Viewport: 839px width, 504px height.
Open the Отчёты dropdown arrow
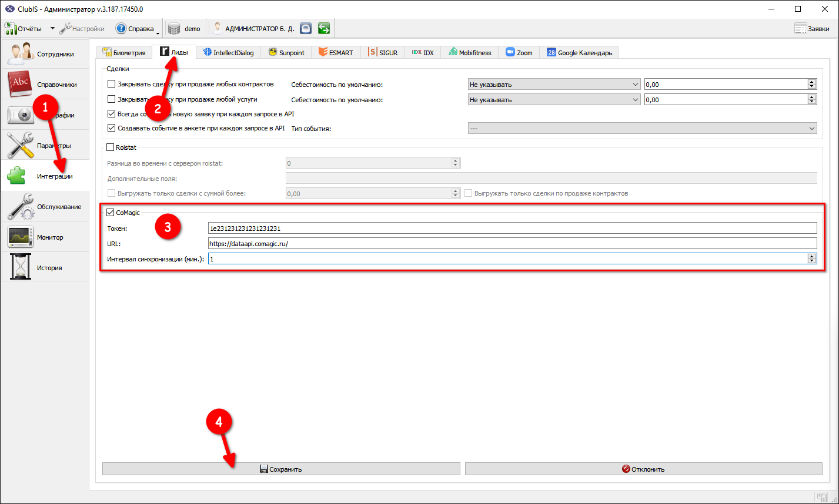click(52, 28)
